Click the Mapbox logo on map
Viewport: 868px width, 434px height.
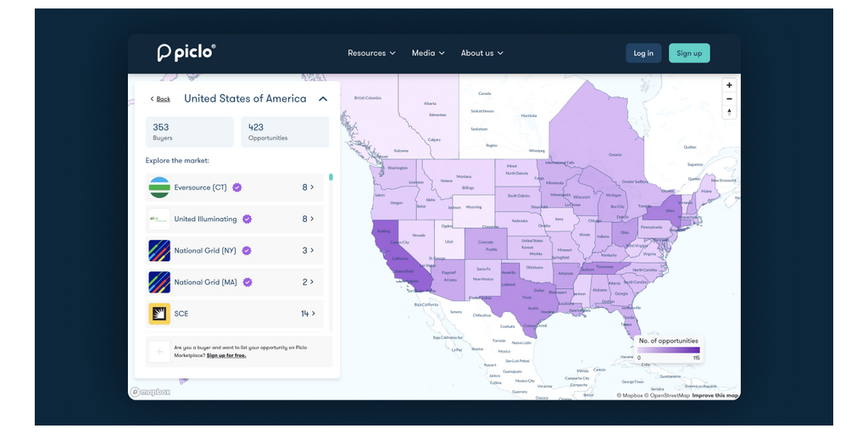pyautogui.click(x=150, y=392)
